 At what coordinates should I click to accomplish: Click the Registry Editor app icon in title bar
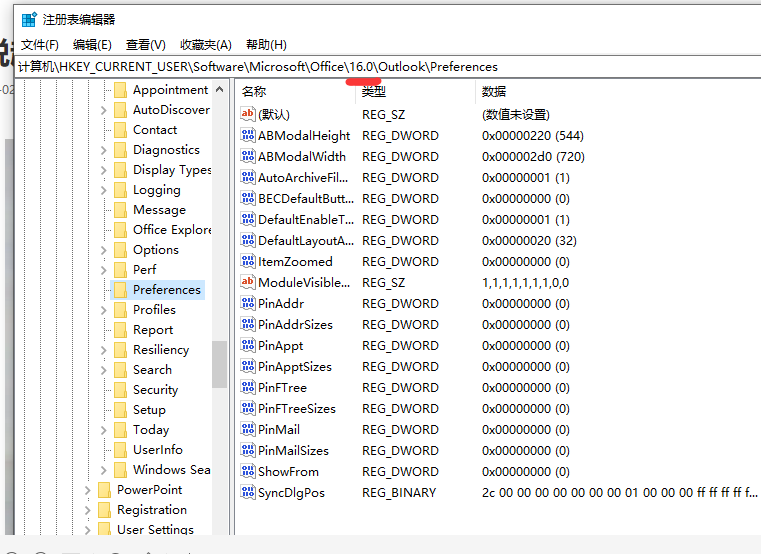tap(28, 19)
